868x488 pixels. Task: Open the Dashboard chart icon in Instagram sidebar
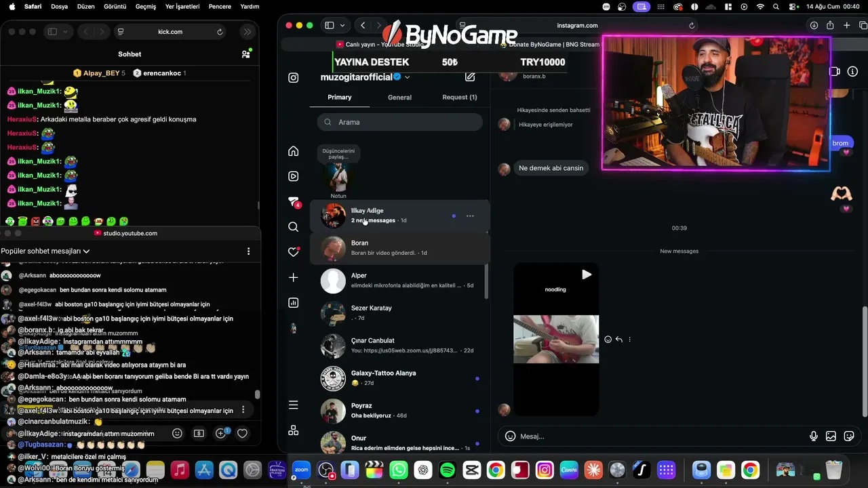(x=293, y=303)
